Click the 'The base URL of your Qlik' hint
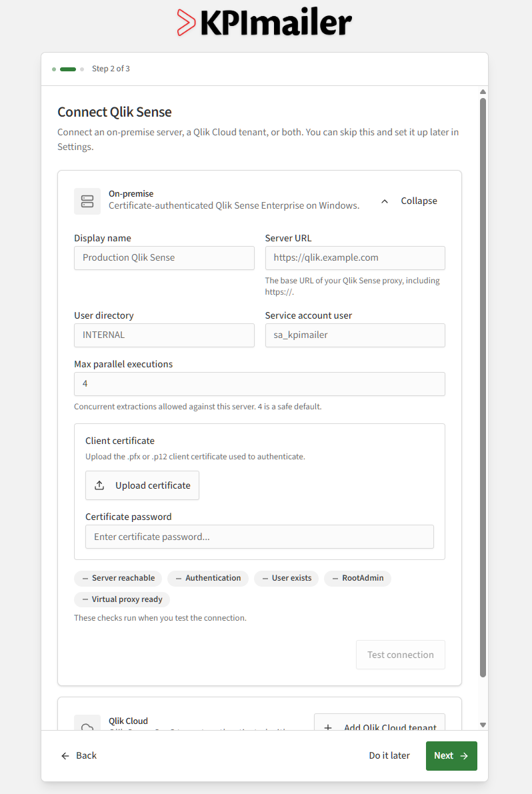 tap(352, 286)
